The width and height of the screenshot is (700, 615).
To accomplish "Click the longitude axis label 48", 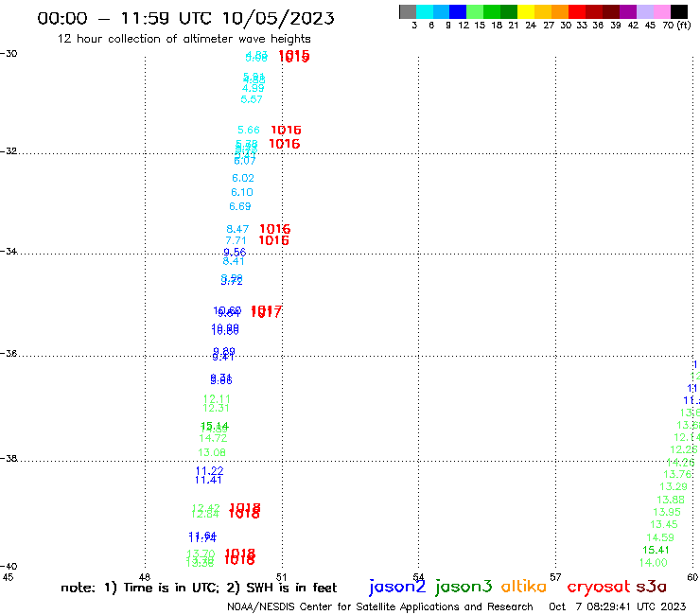I will coord(145,577).
